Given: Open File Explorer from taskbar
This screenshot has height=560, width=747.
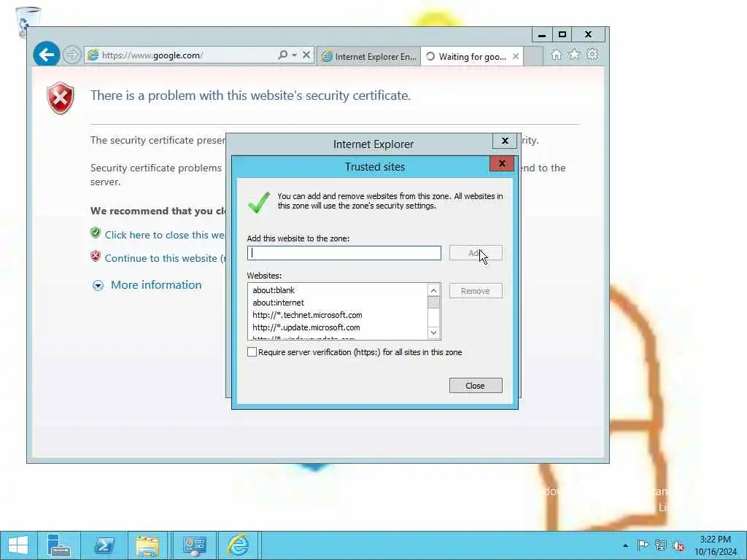Looking at the screenshot, I should click(x=147, y=545).
